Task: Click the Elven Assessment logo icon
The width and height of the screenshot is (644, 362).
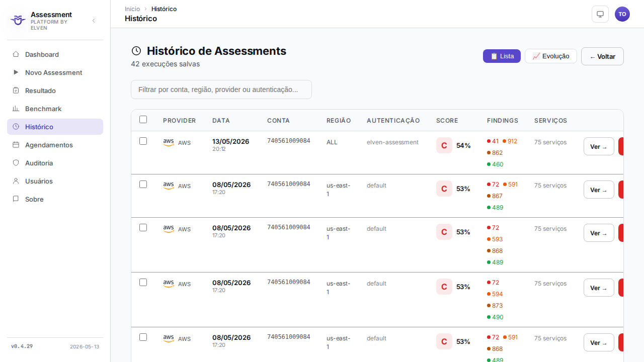Action: [18, 21]
